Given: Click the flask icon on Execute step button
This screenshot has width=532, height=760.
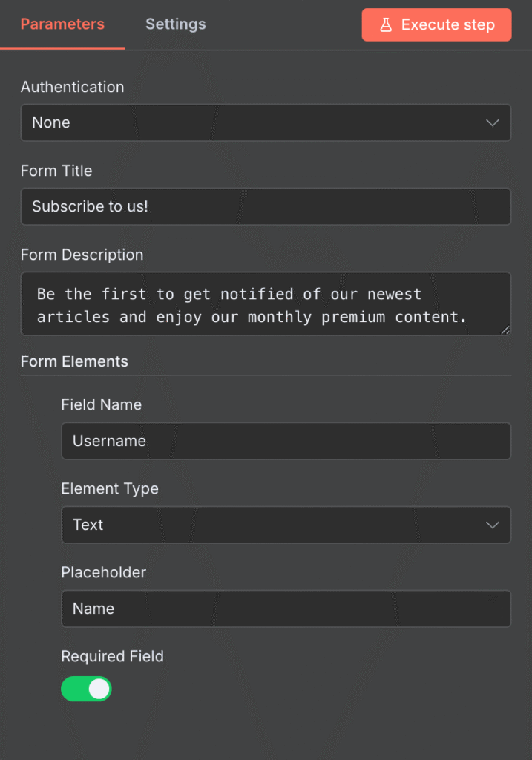Looking at the screenshot, I should [x=386, y=24].
